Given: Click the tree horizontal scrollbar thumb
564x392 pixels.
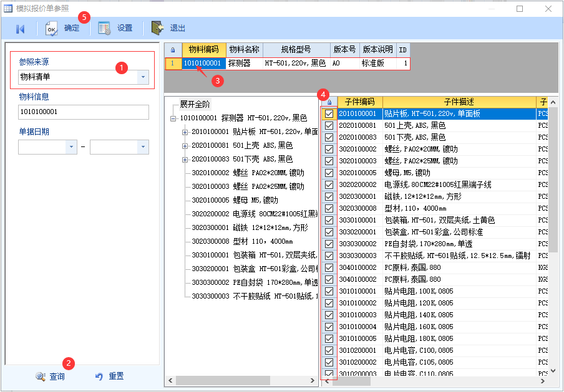Looking at the screenshot, I should pos(223,380).
